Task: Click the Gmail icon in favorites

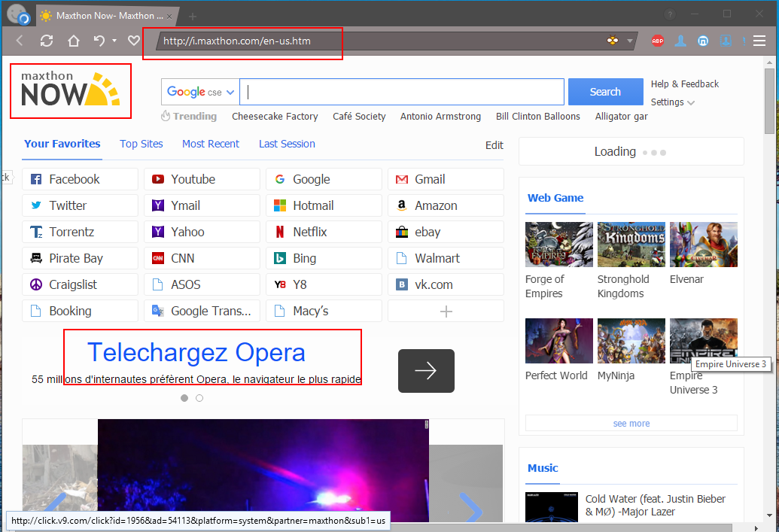Action: (x=402, y=179)
